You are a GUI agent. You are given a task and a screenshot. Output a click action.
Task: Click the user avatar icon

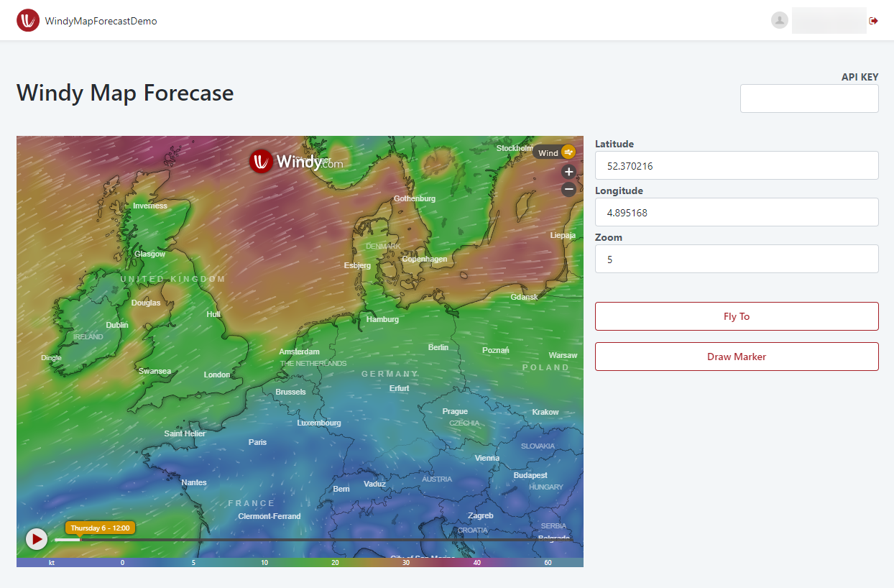tap(780, 20)
